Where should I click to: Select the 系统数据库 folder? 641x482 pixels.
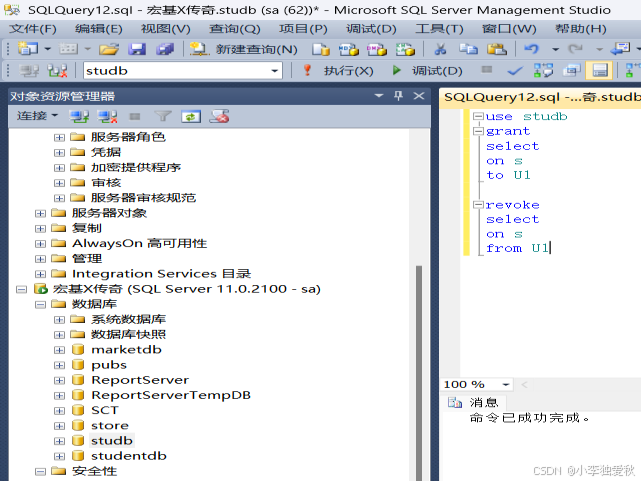click(x=128, y=319)
